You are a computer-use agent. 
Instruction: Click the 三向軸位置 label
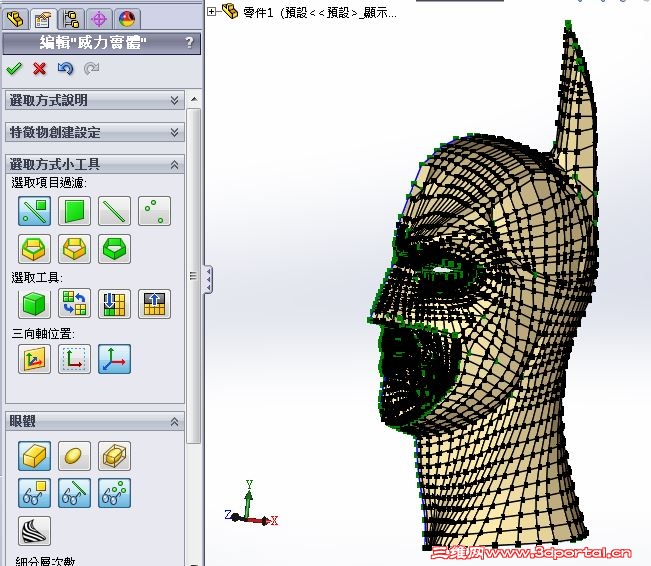point(43,333)
